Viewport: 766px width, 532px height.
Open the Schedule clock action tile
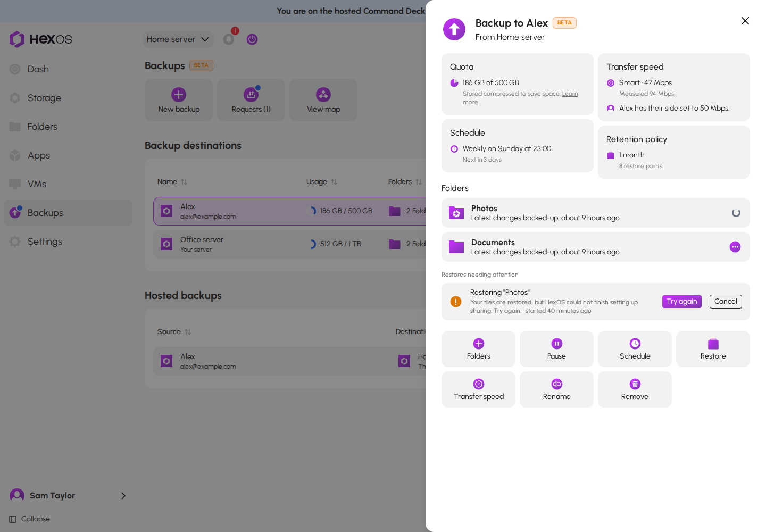click(x=635, y=349)
